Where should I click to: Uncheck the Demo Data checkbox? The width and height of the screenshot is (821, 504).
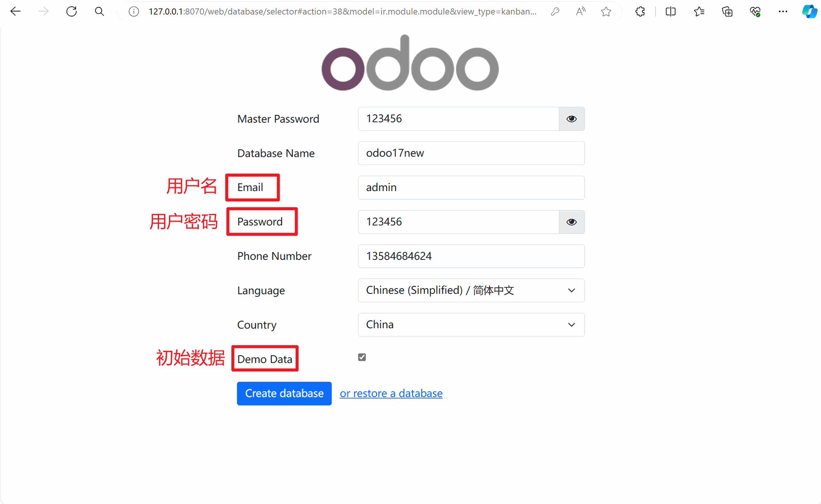pyautogui.click(x=362, y=357)
